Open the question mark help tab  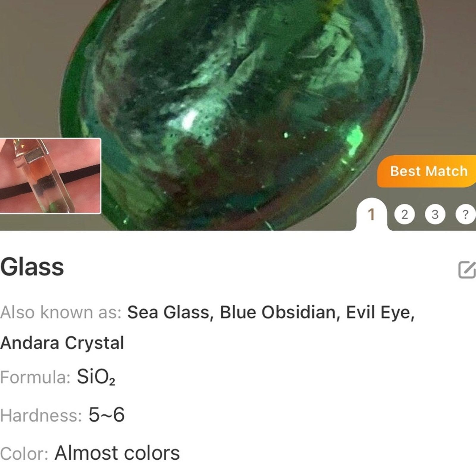(x=466, y=214)
